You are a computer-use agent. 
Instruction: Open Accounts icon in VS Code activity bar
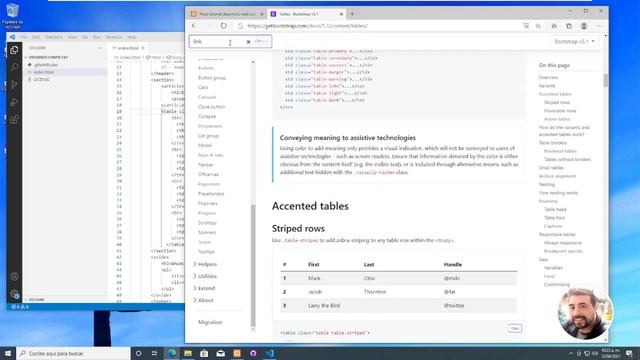coord(14,276)
